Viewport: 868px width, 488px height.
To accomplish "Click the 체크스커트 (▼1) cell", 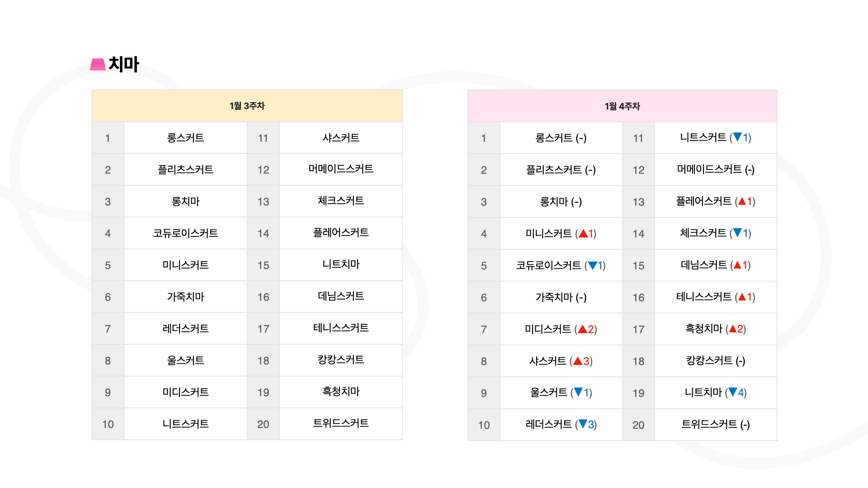I will (716, 234).
